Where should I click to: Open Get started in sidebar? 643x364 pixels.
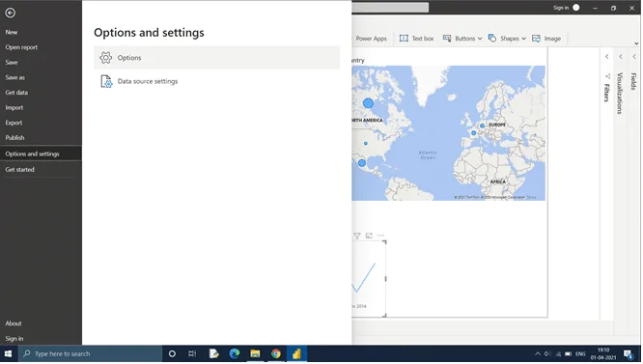pos(19,170)
